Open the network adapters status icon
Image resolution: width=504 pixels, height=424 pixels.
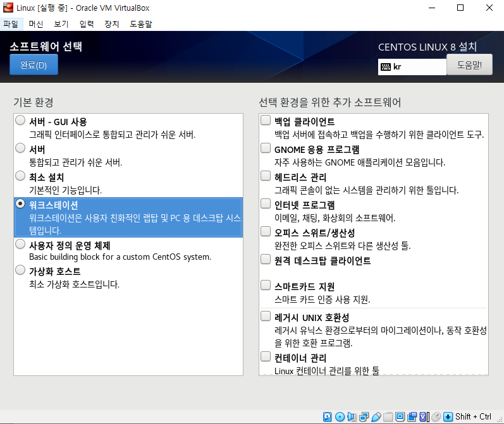pos(364,416)
